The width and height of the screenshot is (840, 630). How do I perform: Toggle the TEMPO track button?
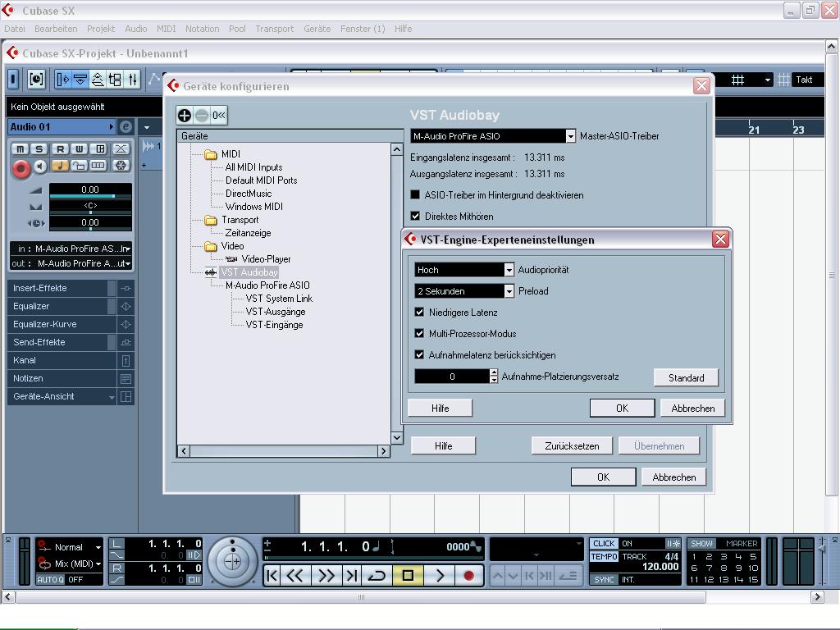[x=604, y=557]
